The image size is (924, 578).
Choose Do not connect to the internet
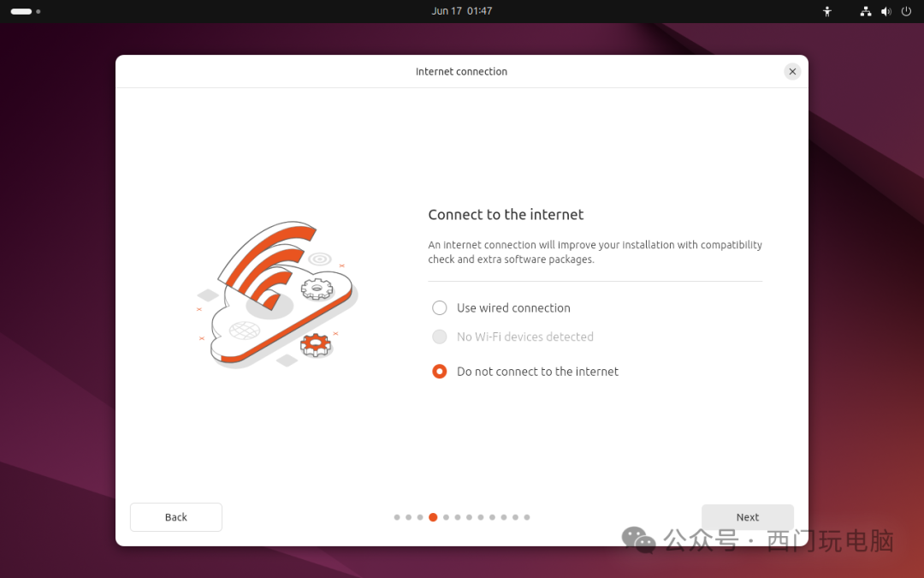(440, 372)
